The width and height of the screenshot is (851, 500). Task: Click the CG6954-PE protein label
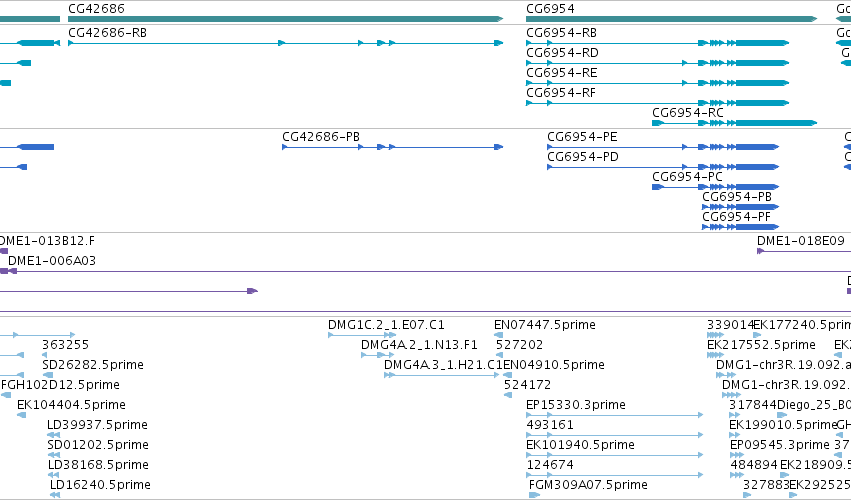pos(582,137)
